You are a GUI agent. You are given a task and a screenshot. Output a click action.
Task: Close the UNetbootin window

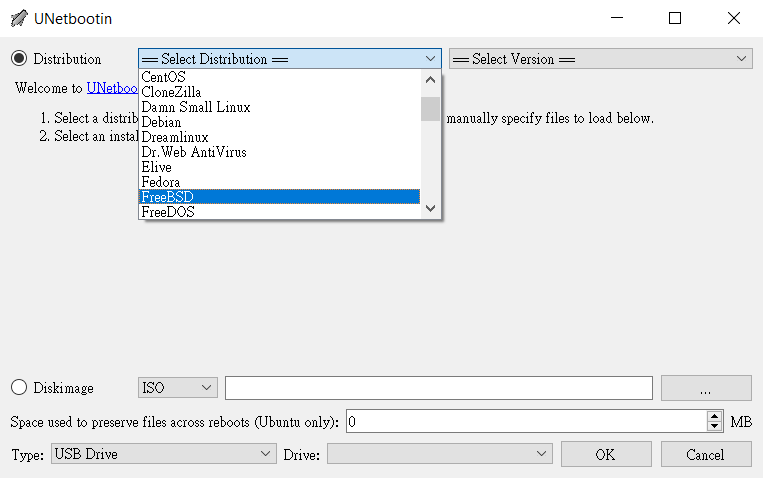[734, 18]
